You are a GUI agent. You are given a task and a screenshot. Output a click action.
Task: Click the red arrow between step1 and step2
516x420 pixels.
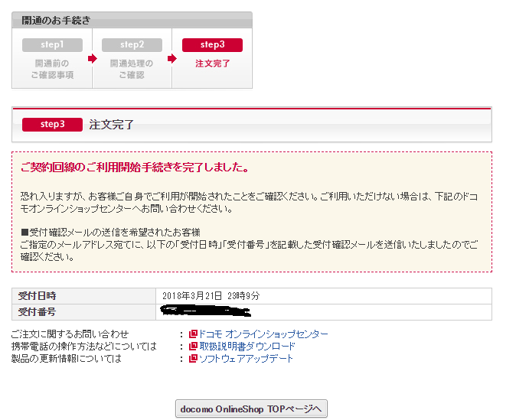(92, 58)
